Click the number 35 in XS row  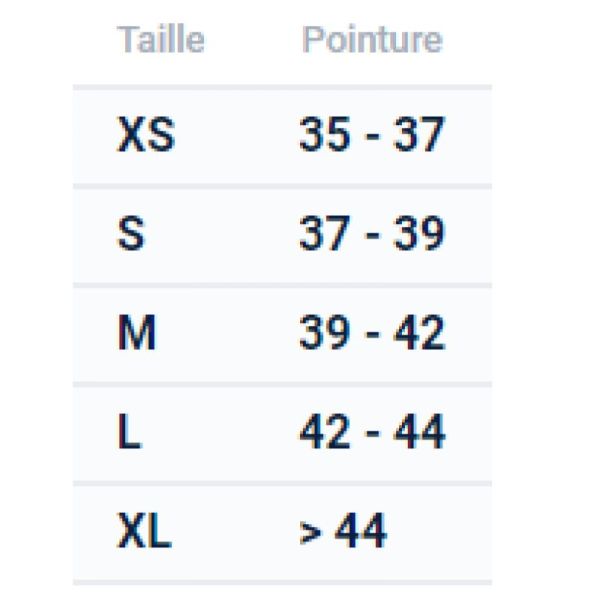point(324,134)
